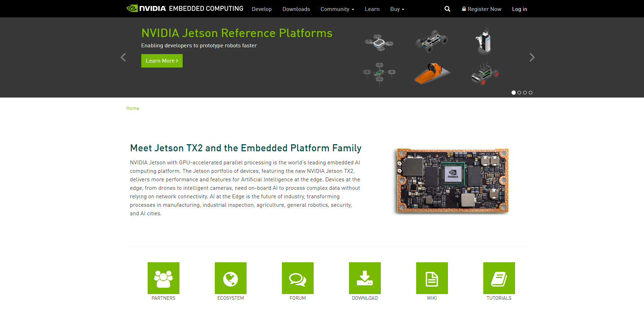Open the Learn menu item
Screen dimensions: 644x310
tap(372, 9)
